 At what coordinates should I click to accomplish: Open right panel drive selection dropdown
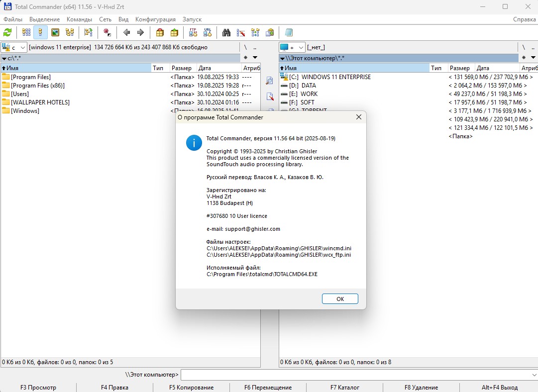pos(292,47)
